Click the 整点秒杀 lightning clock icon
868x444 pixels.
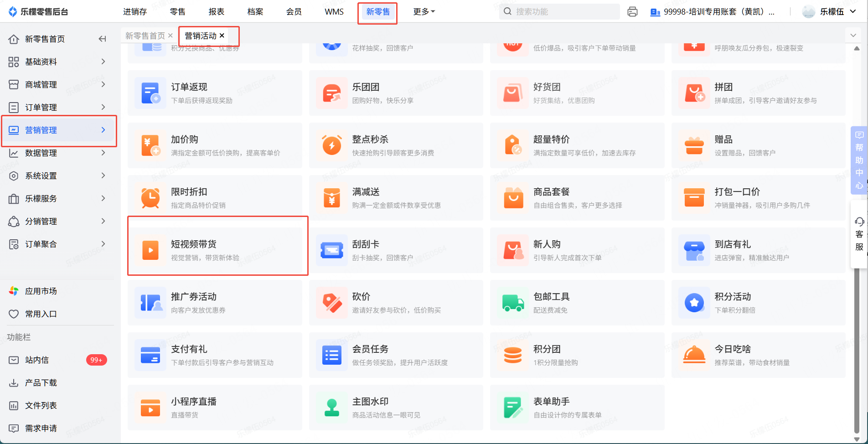point(331,145)
